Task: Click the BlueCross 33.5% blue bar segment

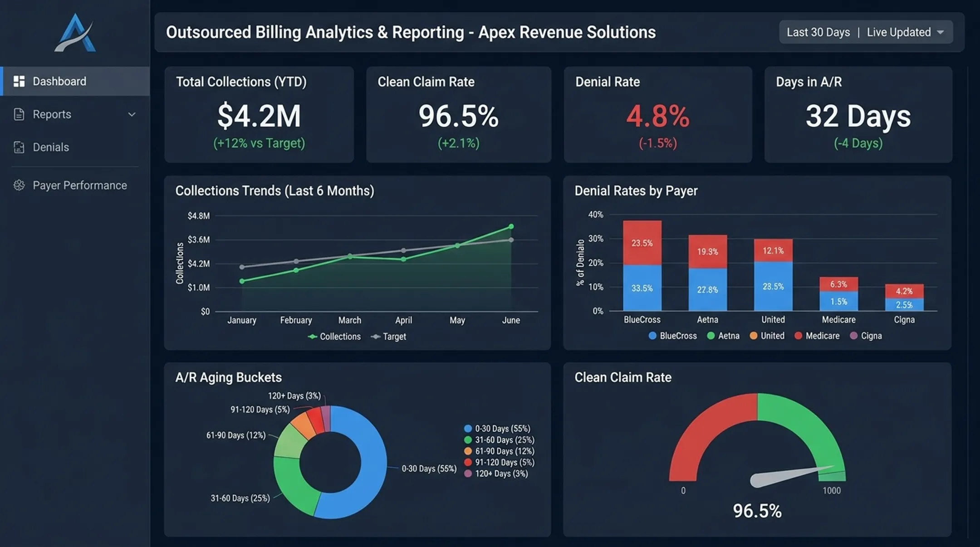Action: tap(642, 288)
